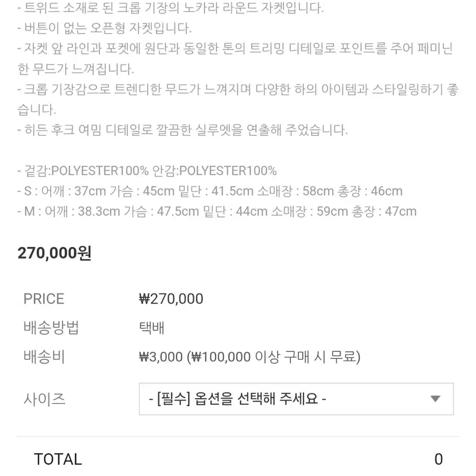Click the 트위드 소재 description line
The image size is (476, 476).
click(171, 8)
